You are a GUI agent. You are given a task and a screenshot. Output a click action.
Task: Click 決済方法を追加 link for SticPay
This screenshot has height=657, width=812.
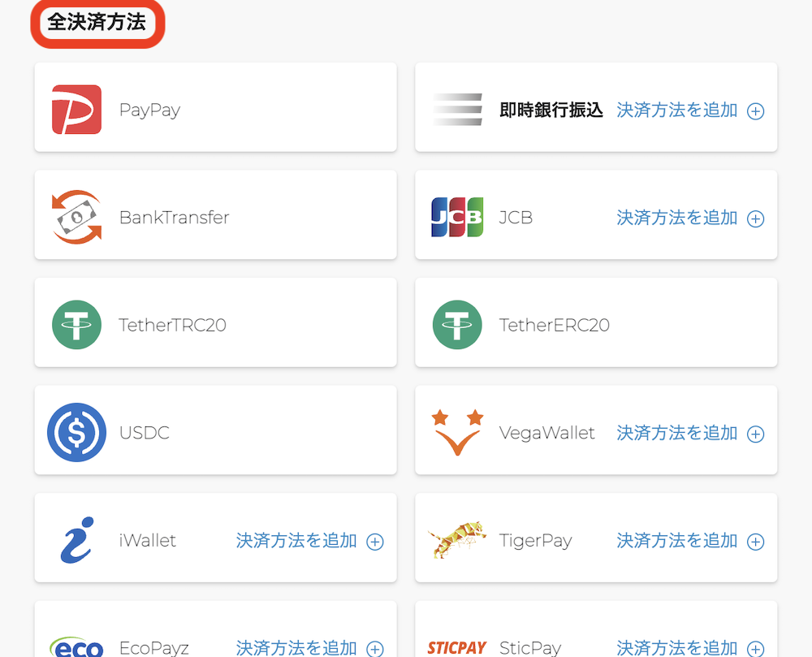[x=677, y=648]
